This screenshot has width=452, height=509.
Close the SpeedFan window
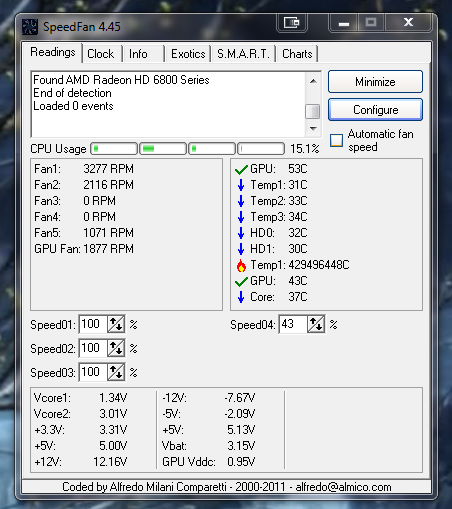coord(408,23)
